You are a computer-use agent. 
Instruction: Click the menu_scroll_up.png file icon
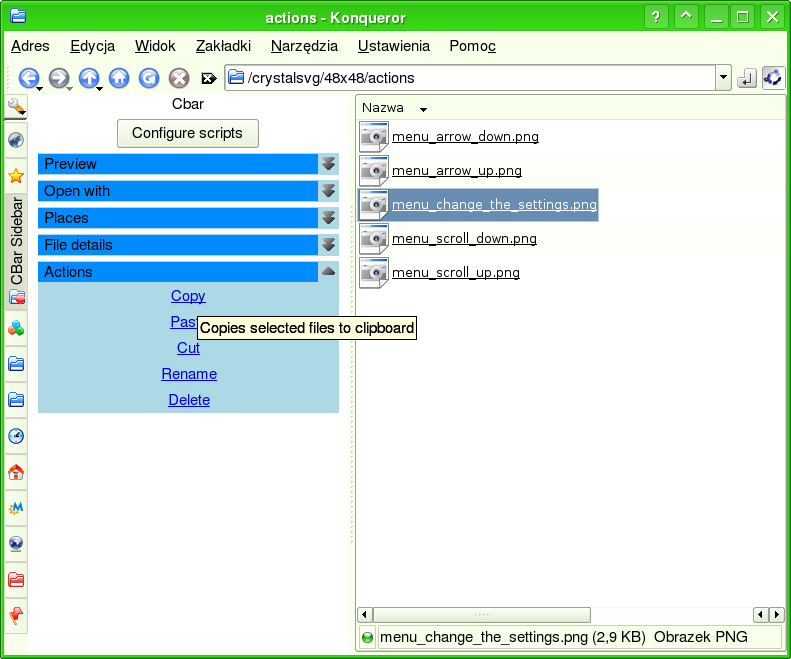coord(373,272)
